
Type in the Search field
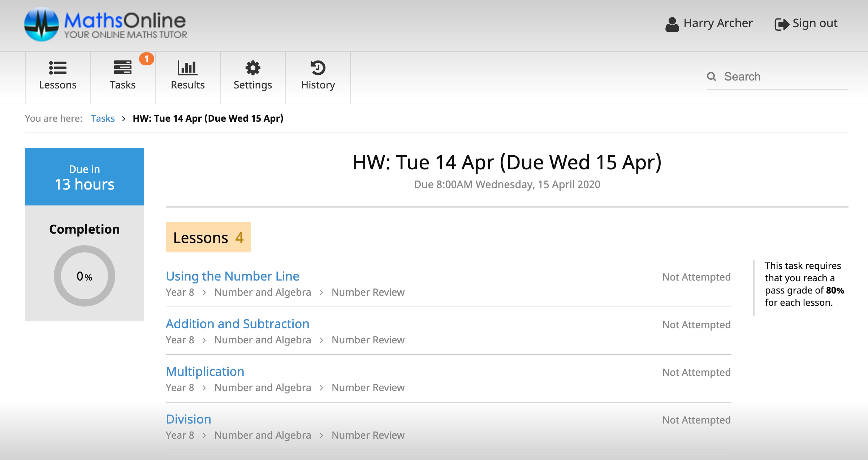point(784,77)
